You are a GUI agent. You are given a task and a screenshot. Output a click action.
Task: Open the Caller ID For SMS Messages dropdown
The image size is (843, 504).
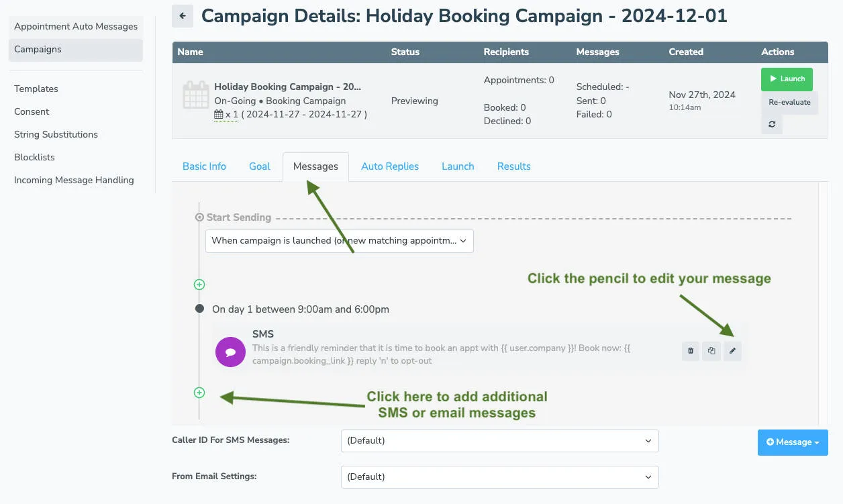(499, 441)
